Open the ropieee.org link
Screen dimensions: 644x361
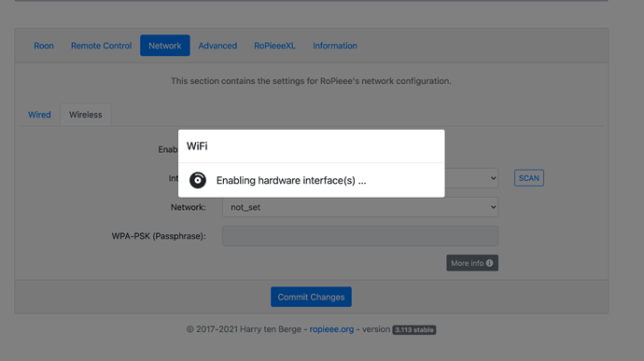click(x=331, y=329)
